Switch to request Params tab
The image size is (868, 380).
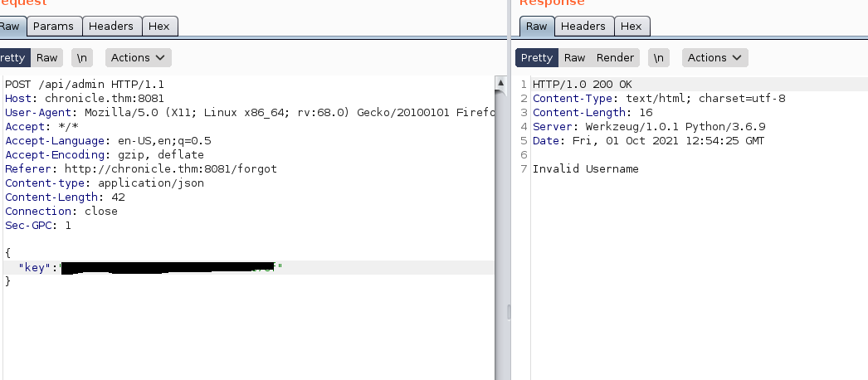pos(53,27)
